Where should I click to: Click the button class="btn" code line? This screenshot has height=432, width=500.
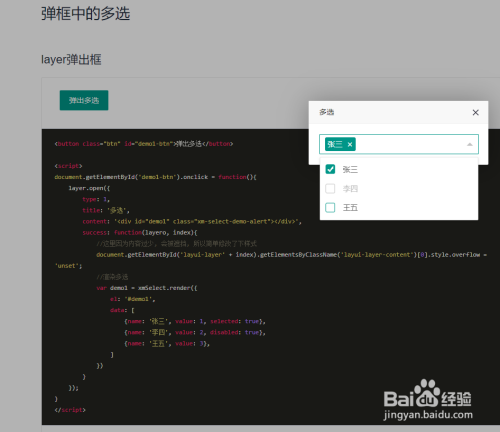point(144,144)
